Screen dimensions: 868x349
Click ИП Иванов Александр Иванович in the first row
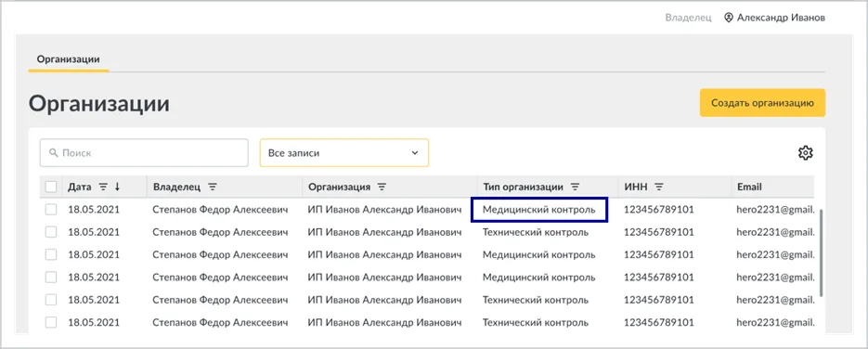pos(384,210)
